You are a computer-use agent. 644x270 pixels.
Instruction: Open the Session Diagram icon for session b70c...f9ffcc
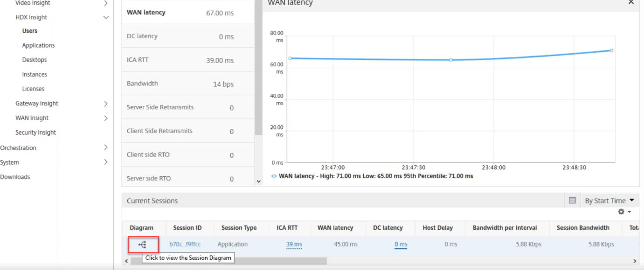point(143,244)
